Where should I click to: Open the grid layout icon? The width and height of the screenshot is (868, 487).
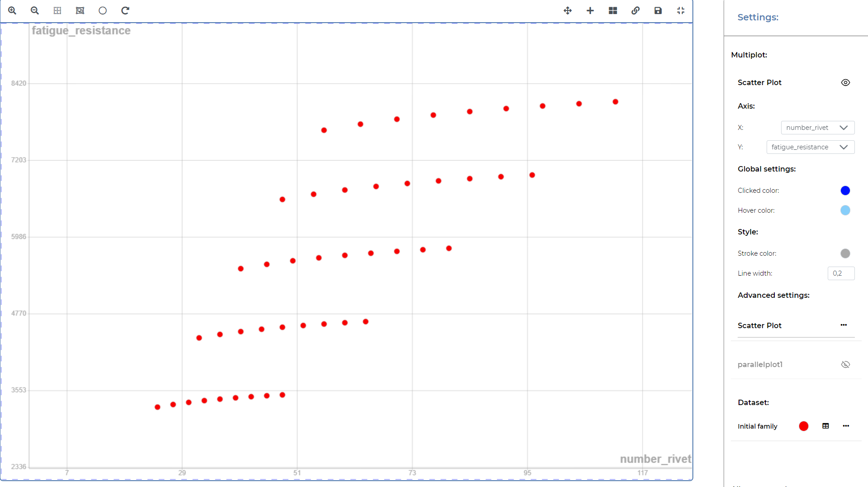pyautogui.click(x=613, y=10)
